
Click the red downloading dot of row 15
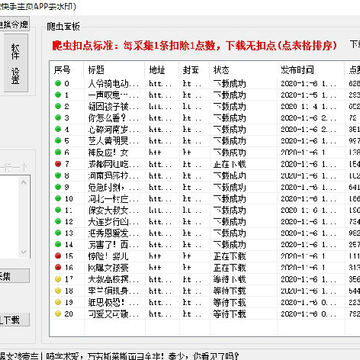coord(58,256)
